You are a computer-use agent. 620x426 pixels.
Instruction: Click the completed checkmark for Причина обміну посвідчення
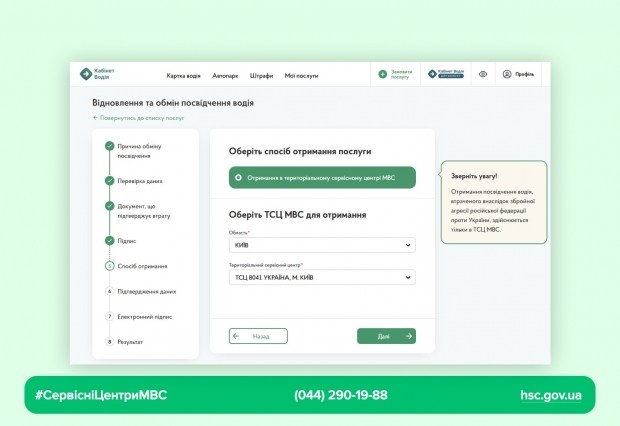[109, 146]
